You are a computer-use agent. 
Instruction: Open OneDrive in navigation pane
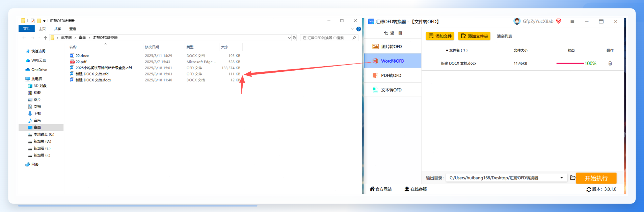pyautogui.click(x=39, y=70)
